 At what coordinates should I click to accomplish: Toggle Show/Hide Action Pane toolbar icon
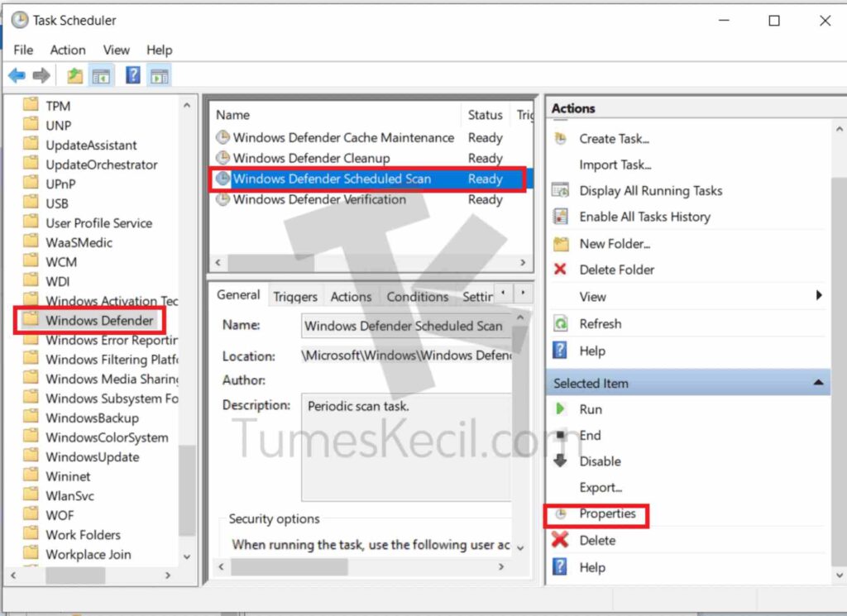tap(160, 75)
